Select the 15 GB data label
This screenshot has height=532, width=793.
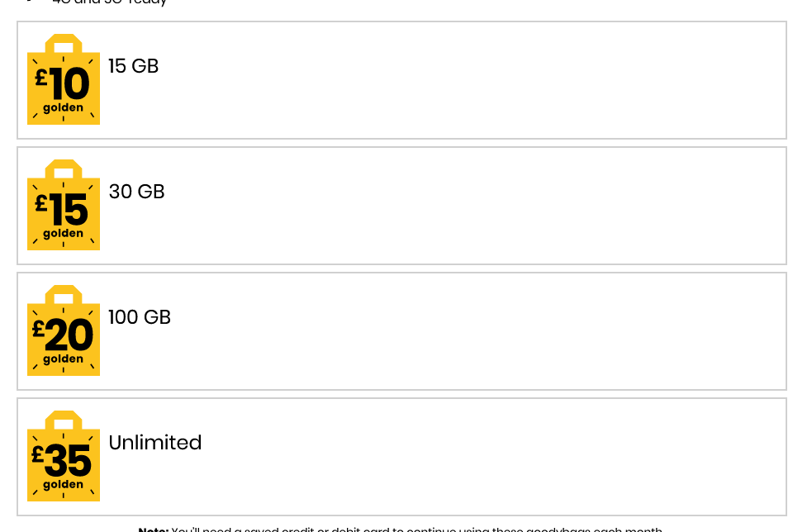coord(134,66)
